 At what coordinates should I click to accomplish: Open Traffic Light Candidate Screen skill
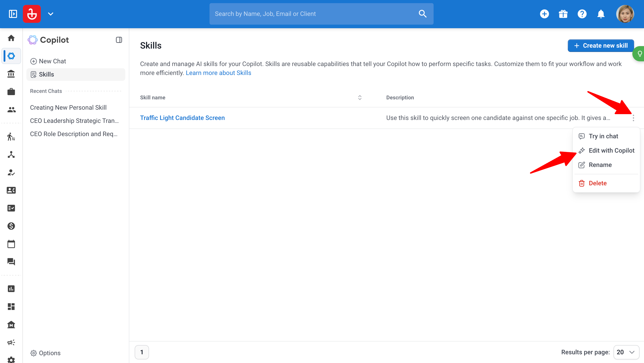point(182,118)
